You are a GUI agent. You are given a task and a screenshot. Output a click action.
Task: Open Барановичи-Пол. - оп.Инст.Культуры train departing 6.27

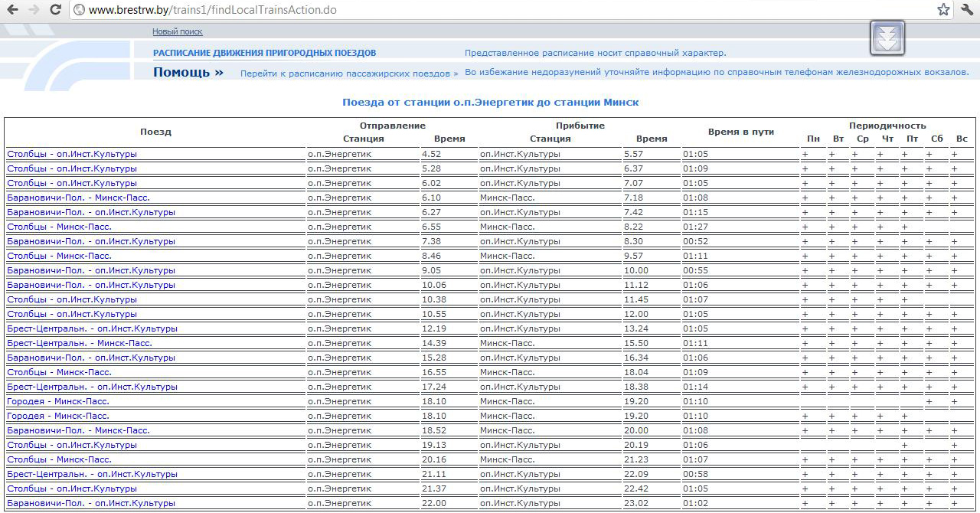[x=91, y=212]
